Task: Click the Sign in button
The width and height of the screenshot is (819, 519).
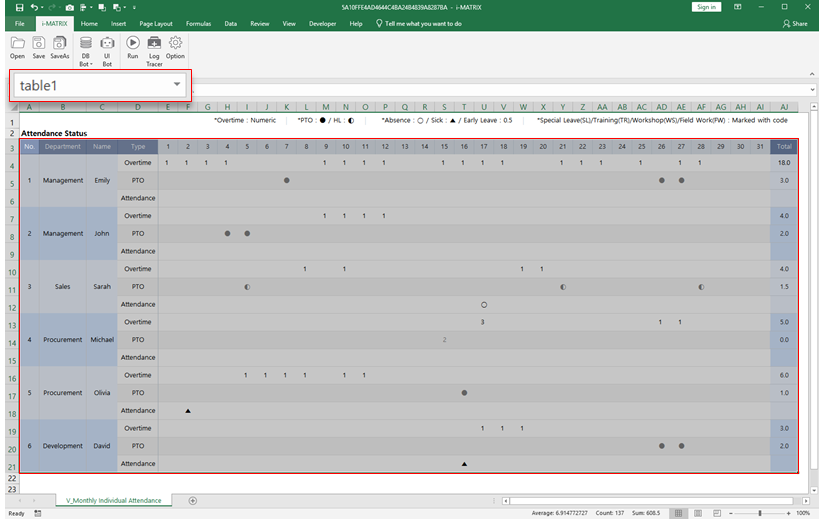Action: pyautogui.click(x=706, y=7)
